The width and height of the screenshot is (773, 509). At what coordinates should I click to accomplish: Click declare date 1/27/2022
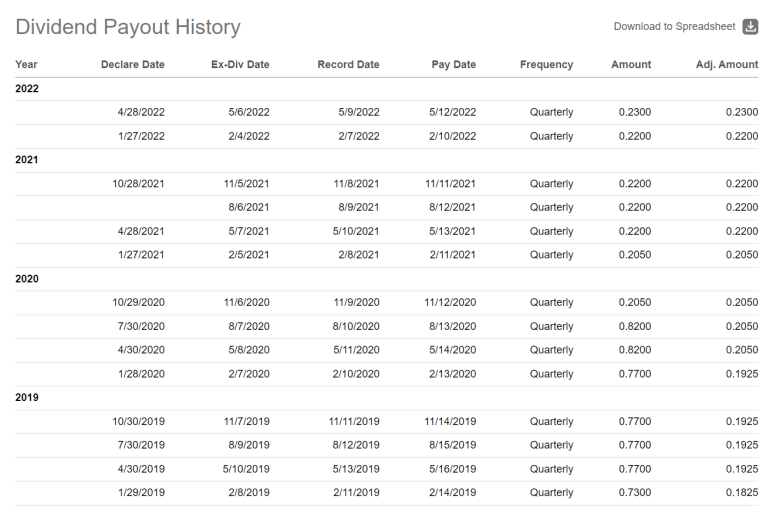click(x=141, y=136)
